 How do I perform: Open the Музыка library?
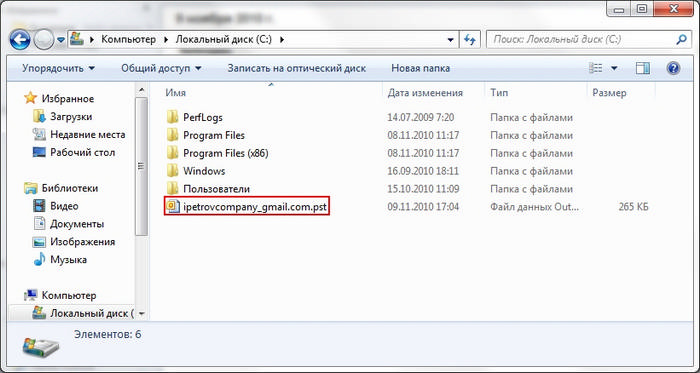pos(68,260)
